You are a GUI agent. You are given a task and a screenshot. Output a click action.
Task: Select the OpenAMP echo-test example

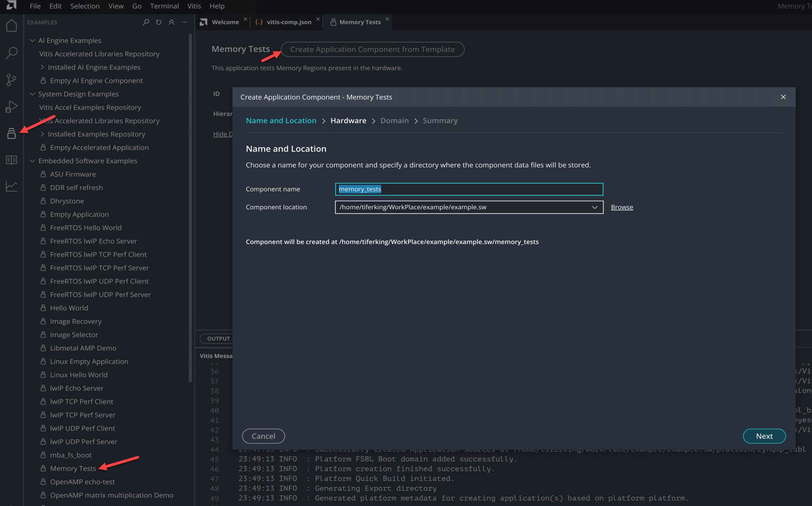click(x=82, y=482)
